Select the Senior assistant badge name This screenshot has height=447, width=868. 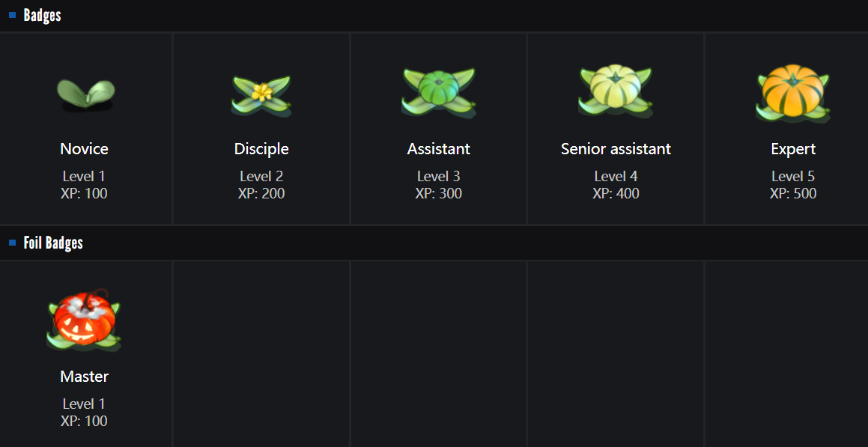click(616, 149)
